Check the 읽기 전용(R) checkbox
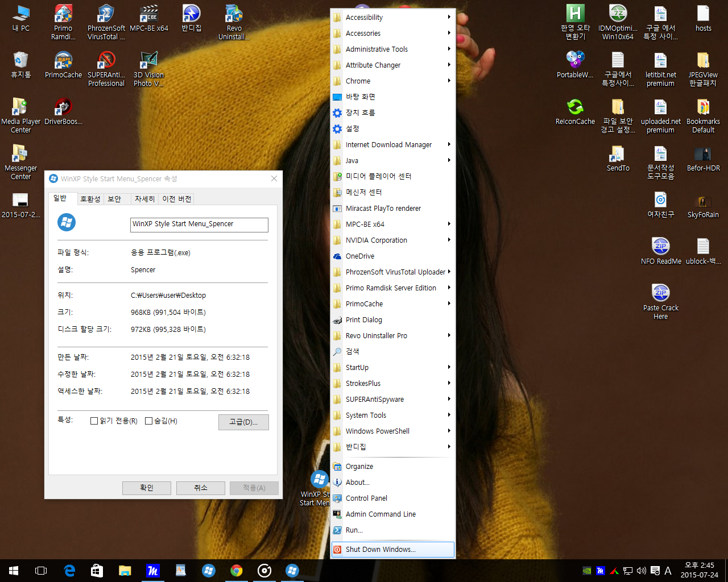This screenshot has height=582, width=728. [94, 421]
